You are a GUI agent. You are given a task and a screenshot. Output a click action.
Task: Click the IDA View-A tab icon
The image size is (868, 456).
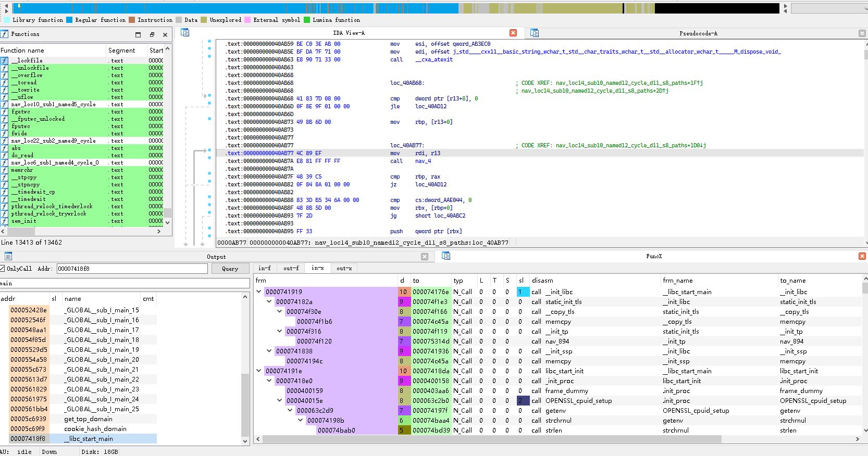pyautogui.click(x=185, y=33)
